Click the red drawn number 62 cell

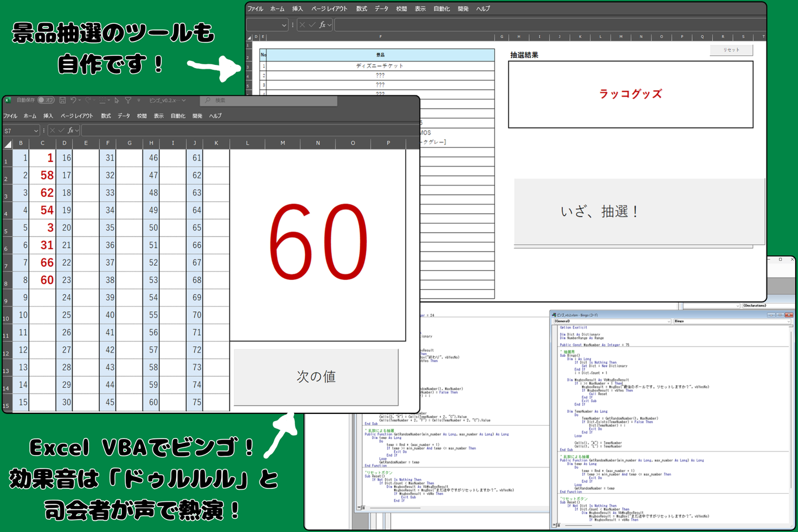[42, 193]
